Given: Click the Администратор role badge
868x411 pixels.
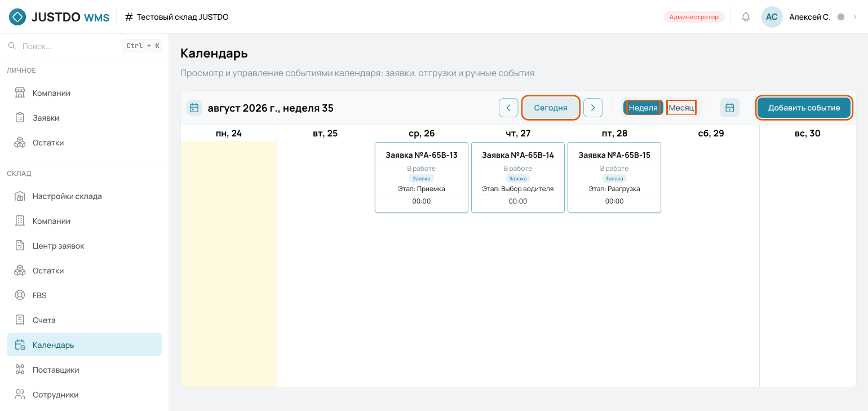Looking at the screenshot, I should click(x=694, y=17).
